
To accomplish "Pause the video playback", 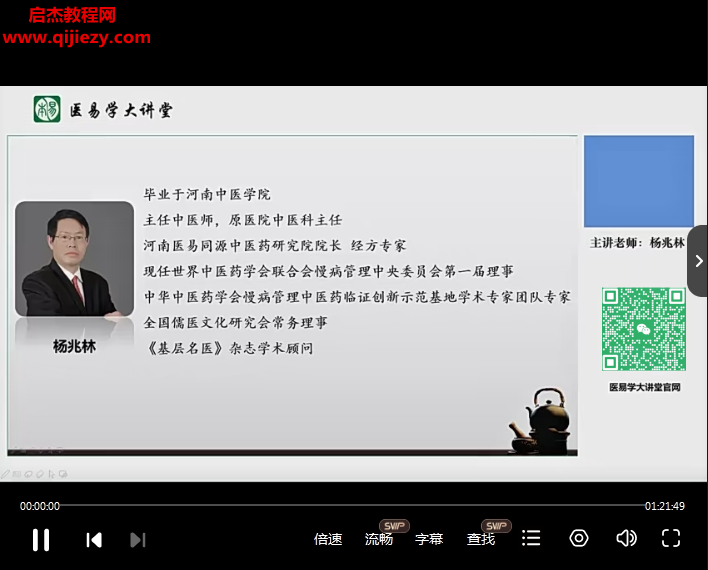I will (41, 539).
